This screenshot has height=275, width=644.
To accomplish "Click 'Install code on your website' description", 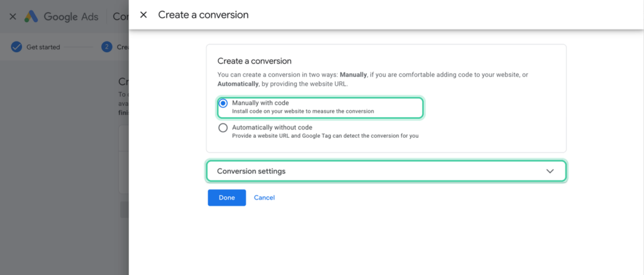I will click(x=303, y=111).
